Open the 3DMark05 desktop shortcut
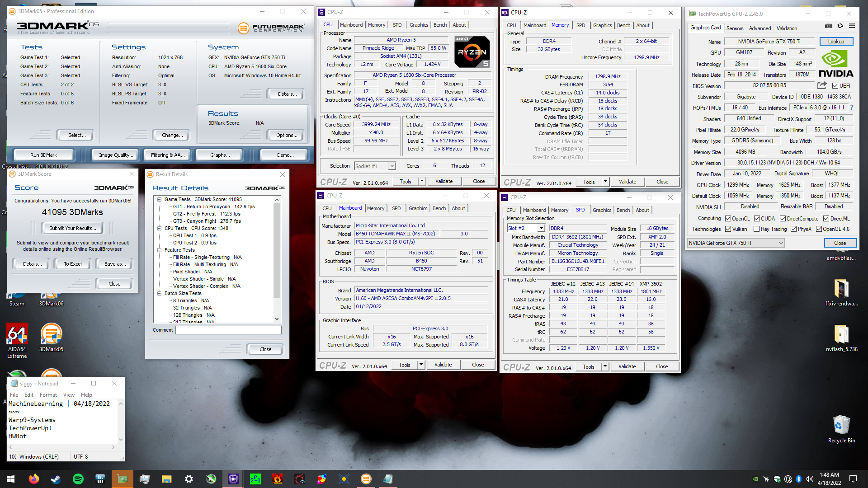This screenshot has width=868, height=488. click(51, 338)
